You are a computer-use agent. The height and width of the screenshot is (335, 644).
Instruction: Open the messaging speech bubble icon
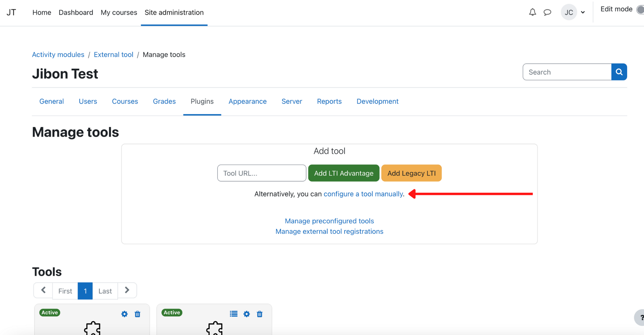point(547,12)
